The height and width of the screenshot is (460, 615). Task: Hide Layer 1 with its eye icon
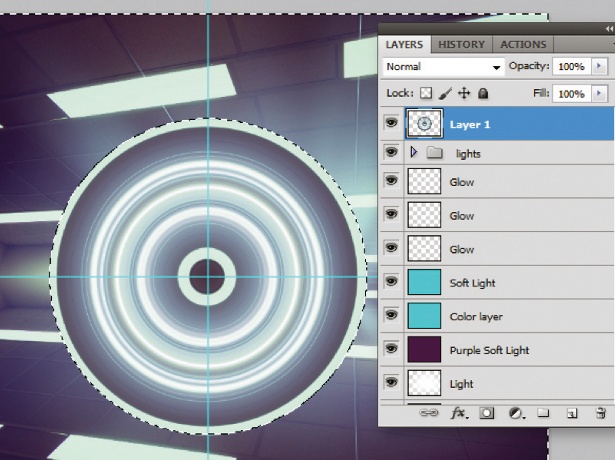tap(391, 123)
